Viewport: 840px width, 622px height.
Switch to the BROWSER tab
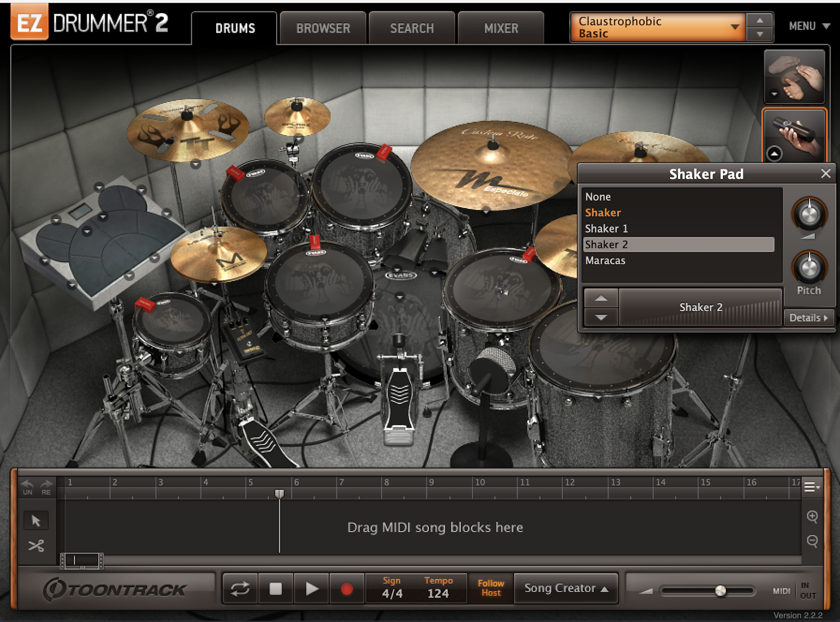pyautogui.click(x=323, y=28)
